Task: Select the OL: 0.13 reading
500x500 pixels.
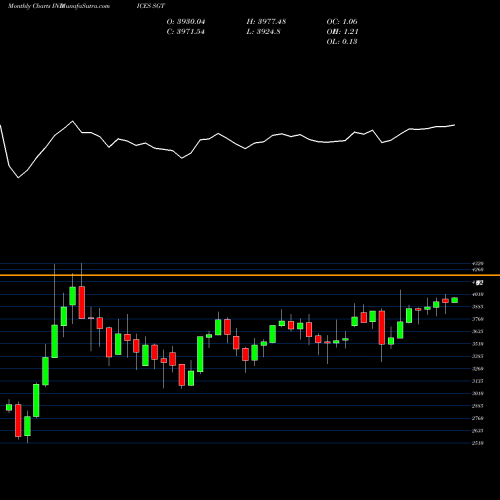Action: point(342,42)
